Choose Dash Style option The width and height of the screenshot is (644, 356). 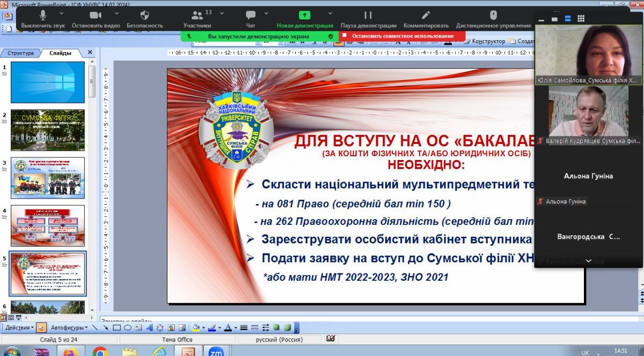tap(254, 328)
